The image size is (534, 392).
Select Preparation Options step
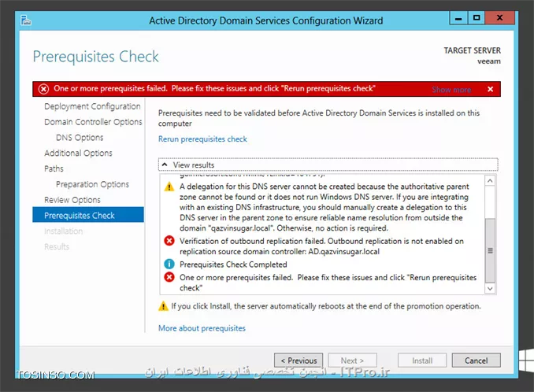point(93,184)
